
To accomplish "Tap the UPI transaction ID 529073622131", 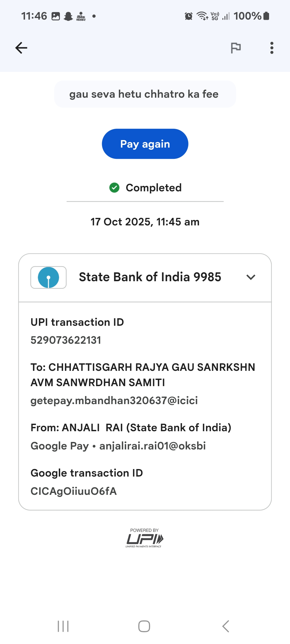I will (66, 340).
